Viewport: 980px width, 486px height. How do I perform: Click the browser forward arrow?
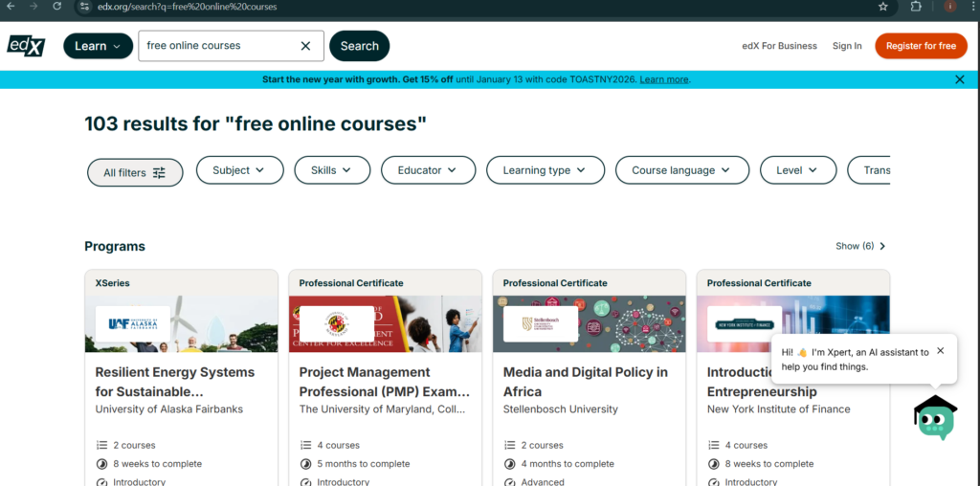33,7
